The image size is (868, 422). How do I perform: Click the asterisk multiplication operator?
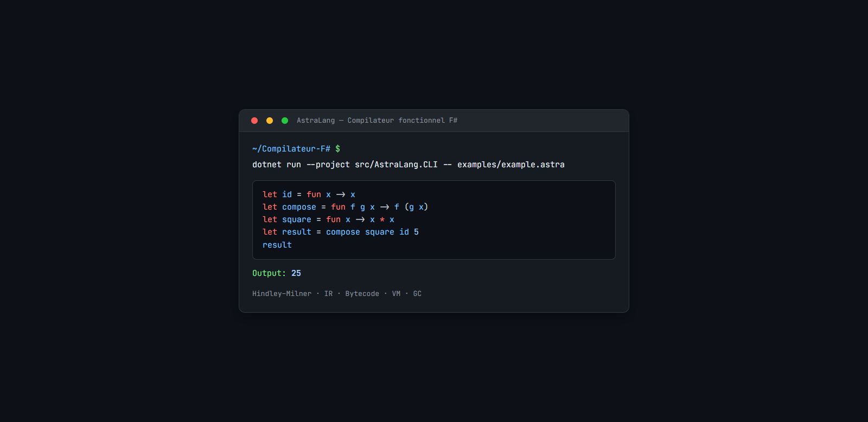382,219
